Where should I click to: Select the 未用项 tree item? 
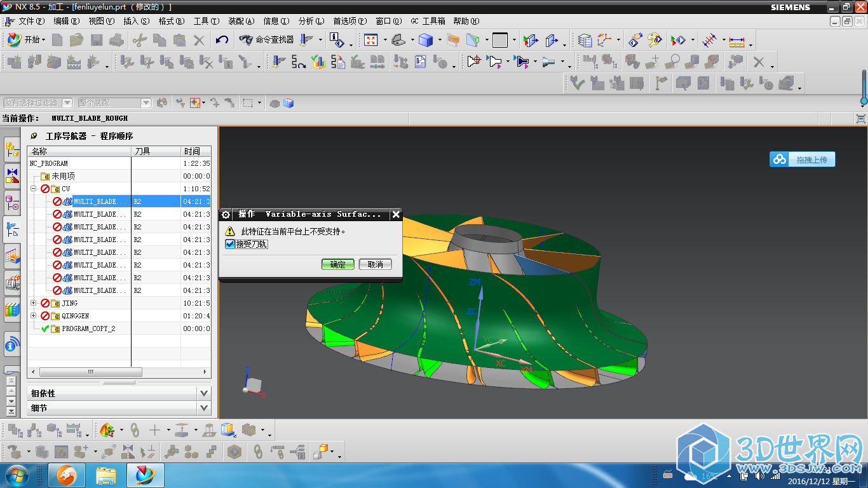pos(63,176)
